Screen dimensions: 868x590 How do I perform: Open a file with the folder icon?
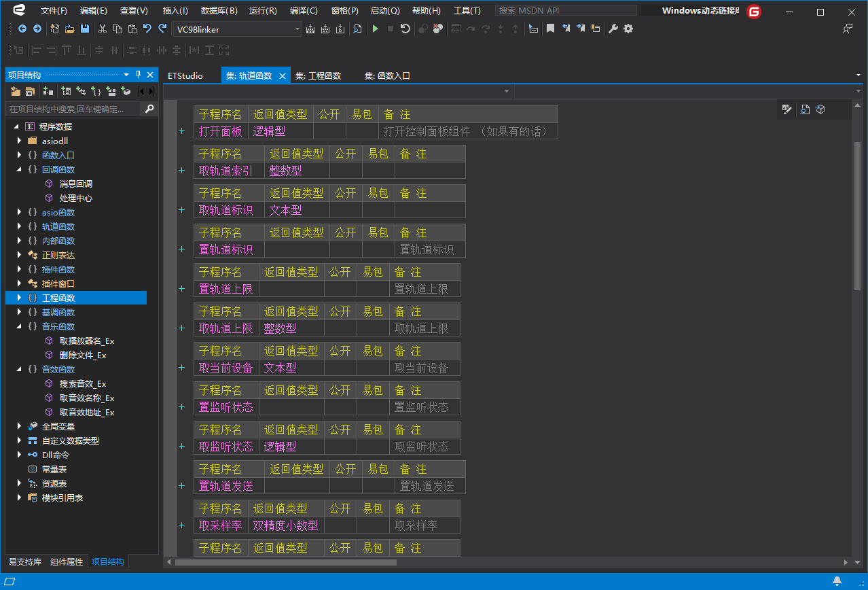(x=70, y=29)
